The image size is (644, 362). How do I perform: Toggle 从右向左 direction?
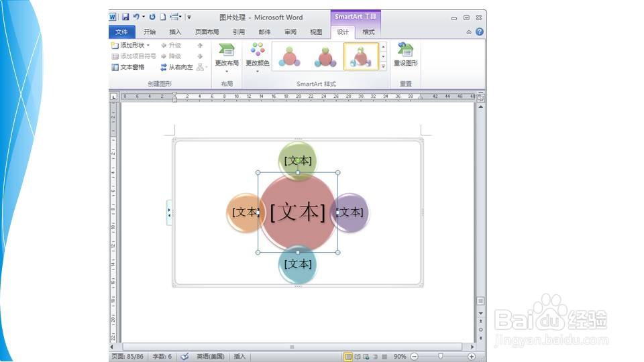[x=176, y=67]
